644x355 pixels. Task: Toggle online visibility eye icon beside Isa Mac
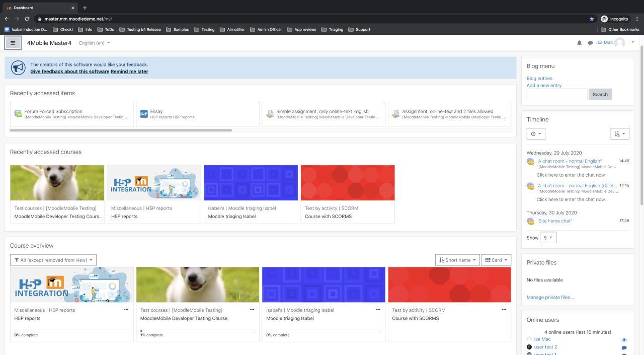click(624, 340)
